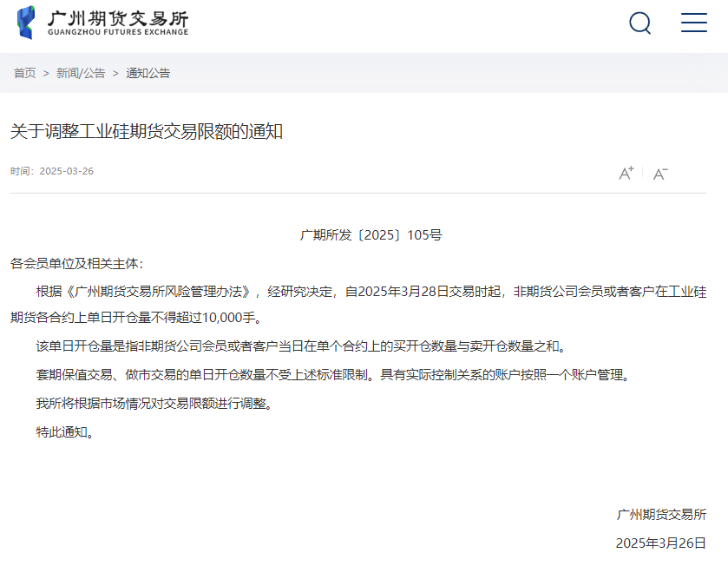The image size is (728, 586).
Task: Open the search magnifier icon
Action: [639, 23]
